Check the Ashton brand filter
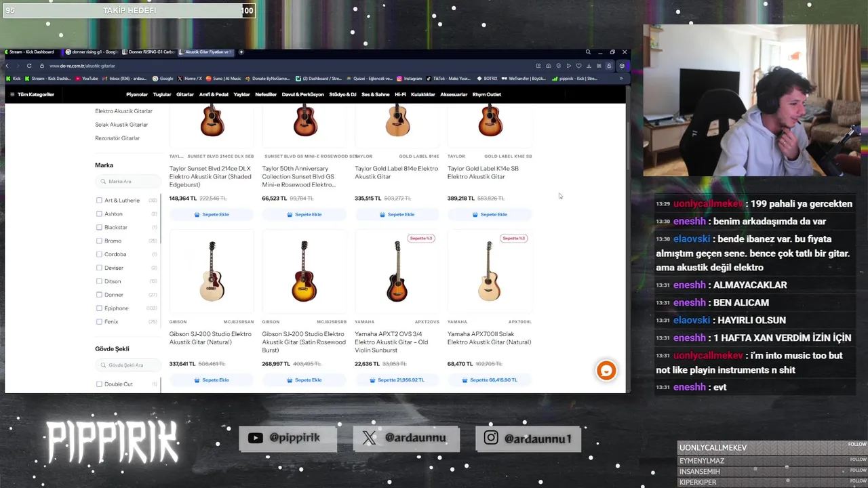 click(x=99, y=214)
